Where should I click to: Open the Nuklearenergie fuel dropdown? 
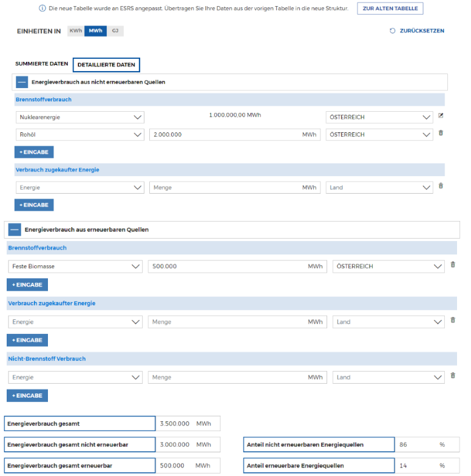click(80, 117)
